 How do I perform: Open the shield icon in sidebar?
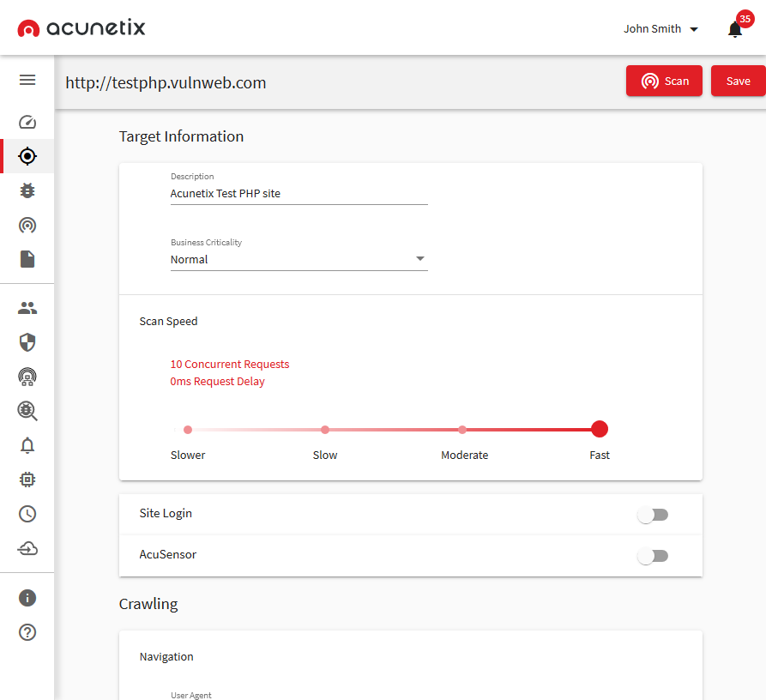pos(27,342)
